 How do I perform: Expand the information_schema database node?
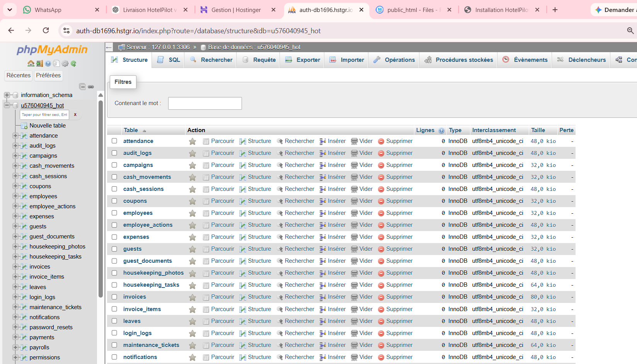[x=7, y=95]
